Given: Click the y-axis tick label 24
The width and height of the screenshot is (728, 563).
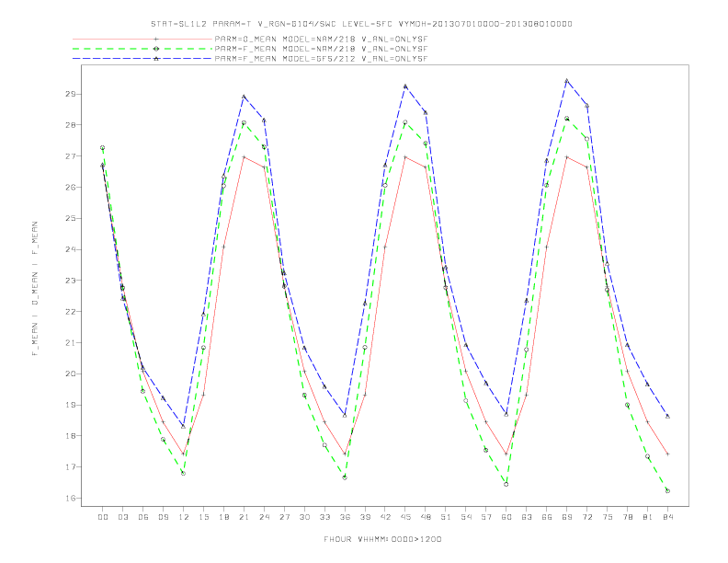Looking at the screenshot, I should click(x=71, y=249).
